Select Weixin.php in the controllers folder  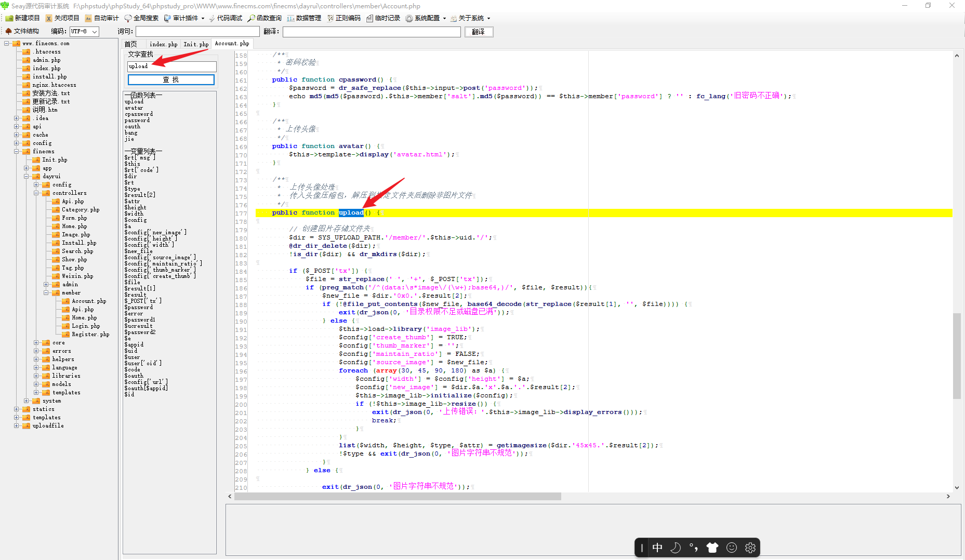(x=77, y=276)
